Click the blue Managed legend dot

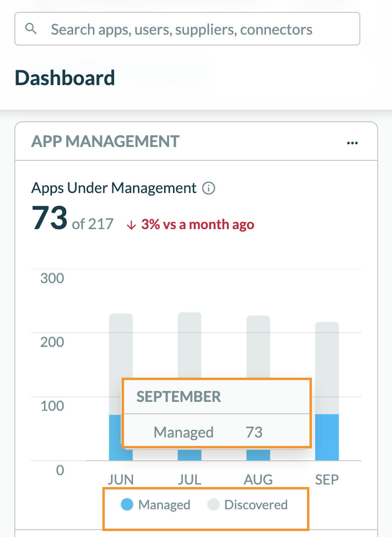point(127,505)
